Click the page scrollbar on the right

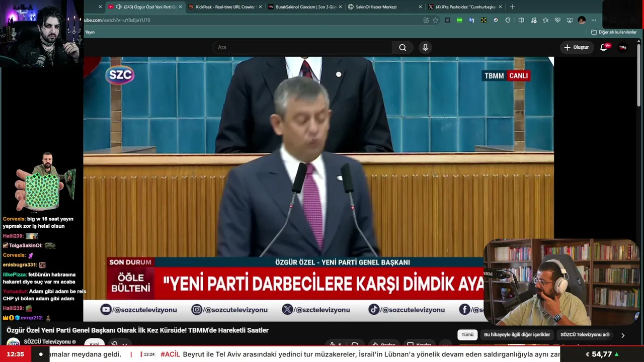[640, 75]
